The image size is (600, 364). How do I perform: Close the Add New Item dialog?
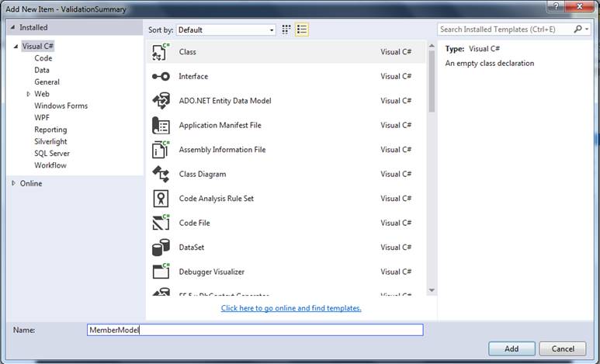[x=579, y=6]
